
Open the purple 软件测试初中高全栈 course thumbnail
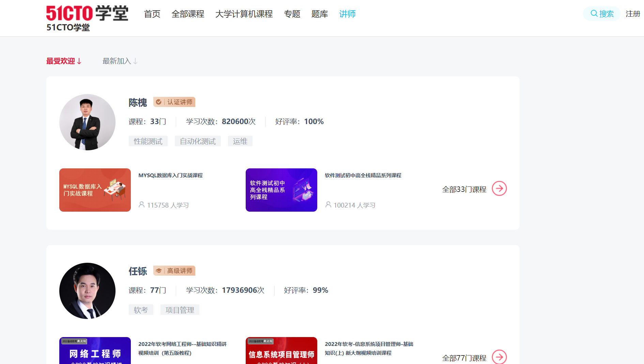(281, 190)
